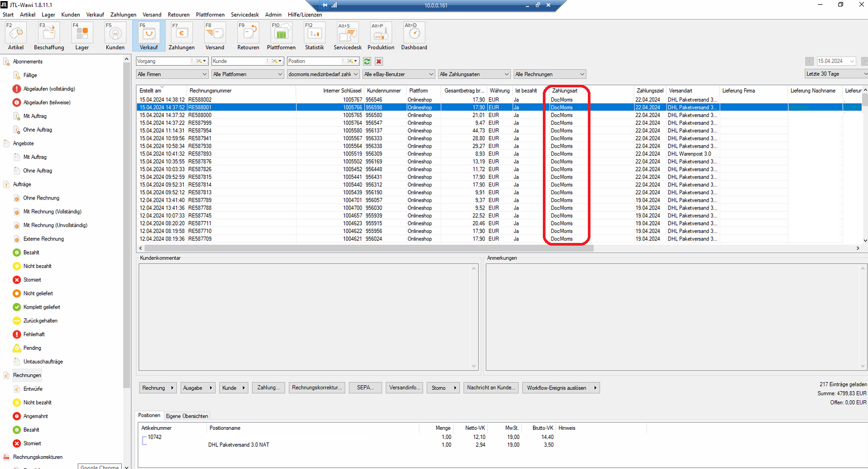The height and width of the screenshot is (469, 868).
Task: Open the Statistik chart icon
Action: tap(315, 33)
